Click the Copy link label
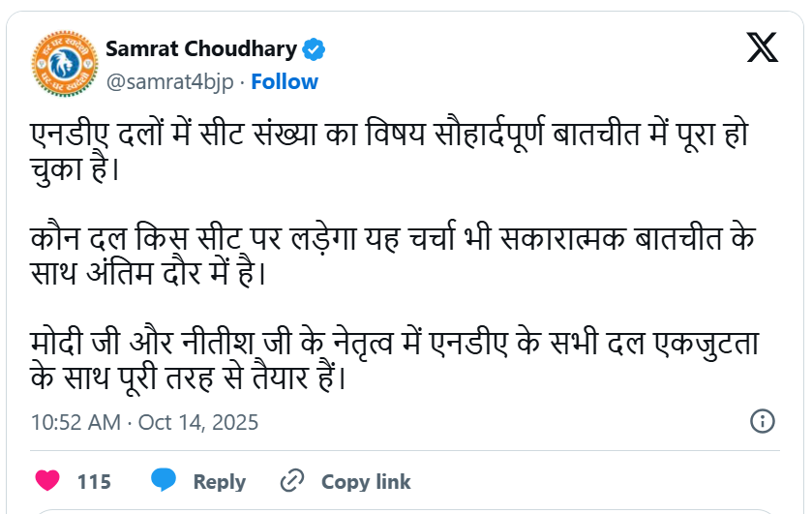812x514 pixels. pos(366,482)
